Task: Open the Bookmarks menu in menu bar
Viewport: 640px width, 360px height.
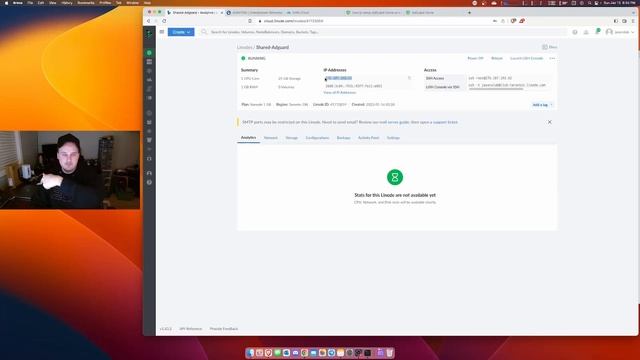Action: [86, 3]
